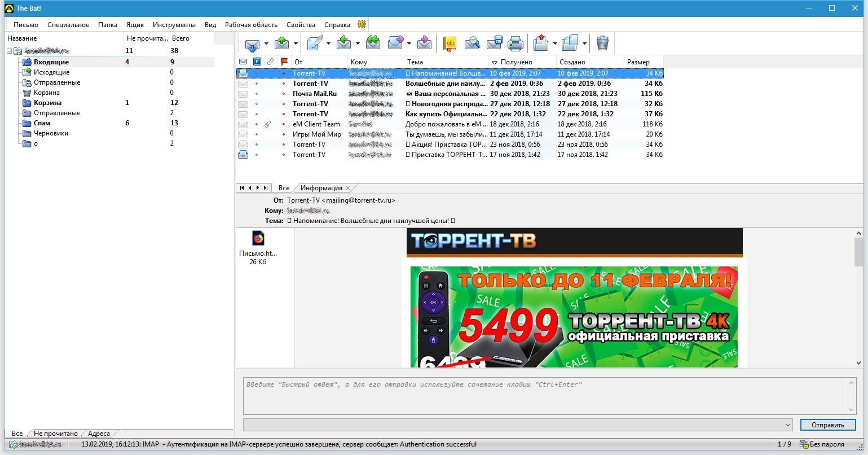Open the Address Book icon
This screenshot has height=455, width=868.
tap(450, 43)
